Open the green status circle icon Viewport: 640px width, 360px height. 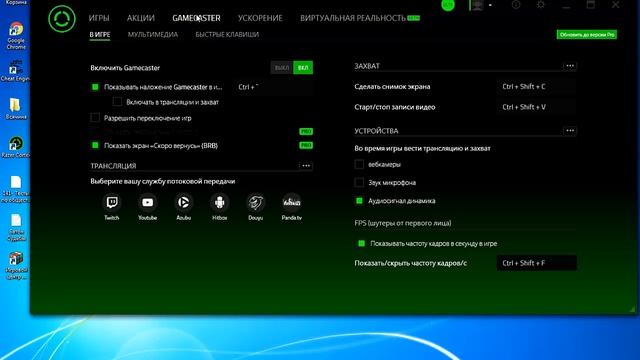(448, 5)
